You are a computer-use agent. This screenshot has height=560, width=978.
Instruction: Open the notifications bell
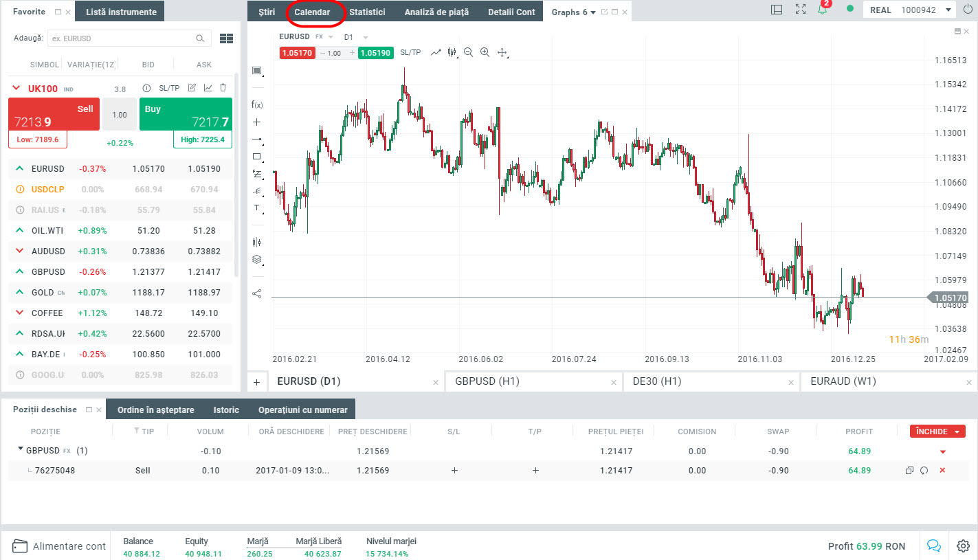click(822, 10)
